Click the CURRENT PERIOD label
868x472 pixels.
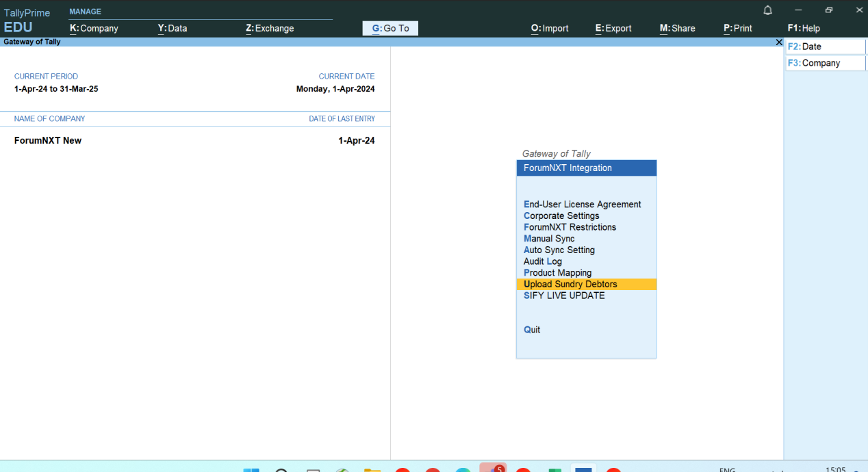(46, 76)
